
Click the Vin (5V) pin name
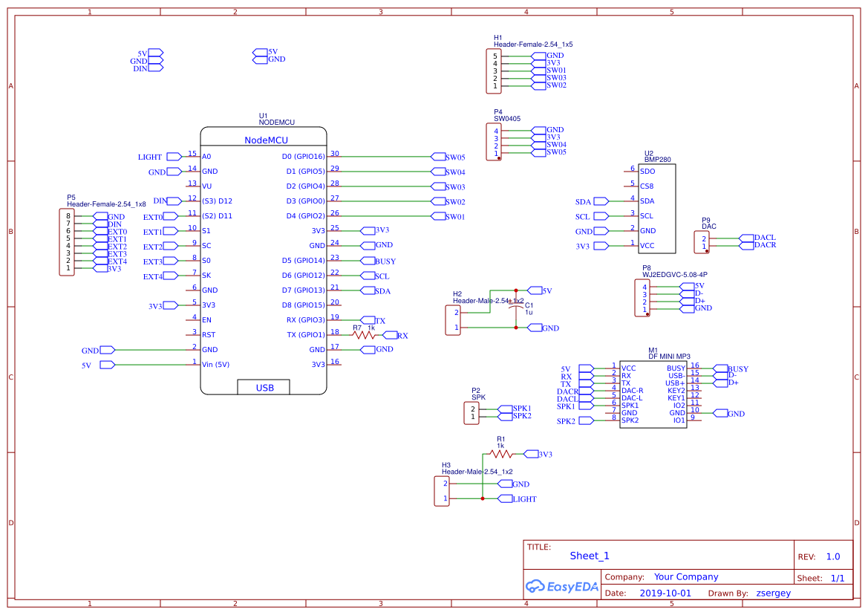point(216,364)
